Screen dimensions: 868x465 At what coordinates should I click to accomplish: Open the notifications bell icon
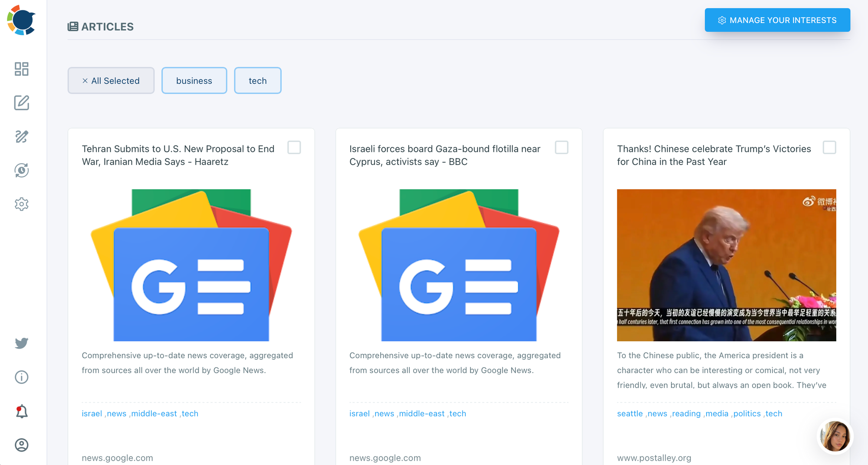22,411
